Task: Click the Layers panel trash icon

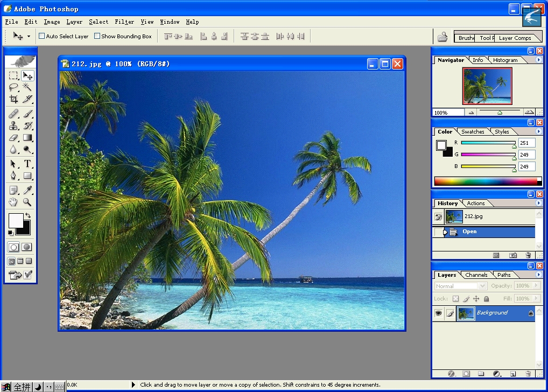Action: coord(528,374)
